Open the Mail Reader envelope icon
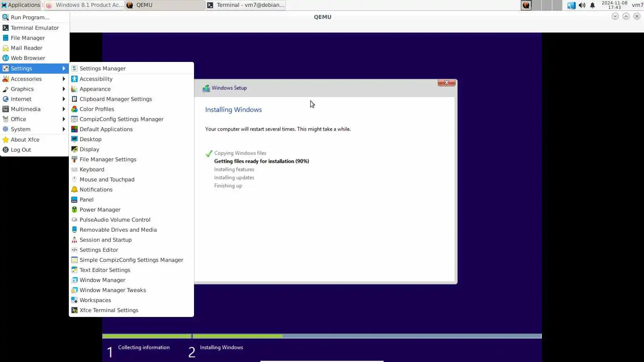Screen dimensions: 644x362 point(6,48)
